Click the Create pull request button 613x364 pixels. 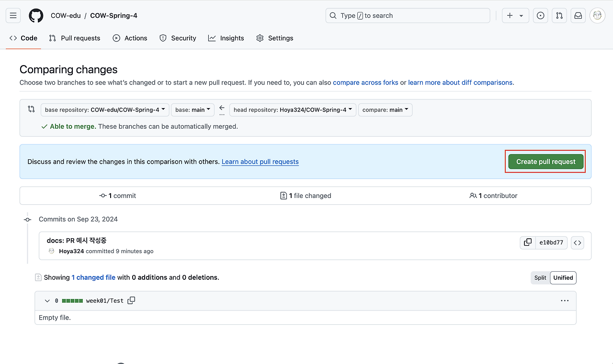coord(546,162)
